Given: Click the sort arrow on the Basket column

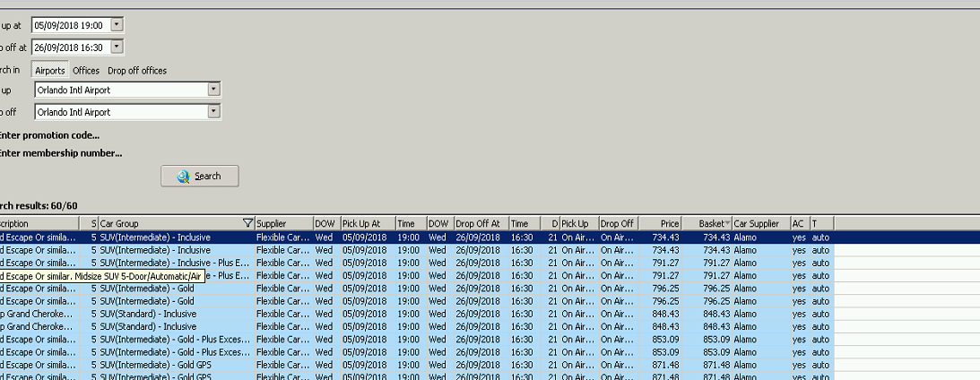Looking at the screenshot, I should 727,224.
